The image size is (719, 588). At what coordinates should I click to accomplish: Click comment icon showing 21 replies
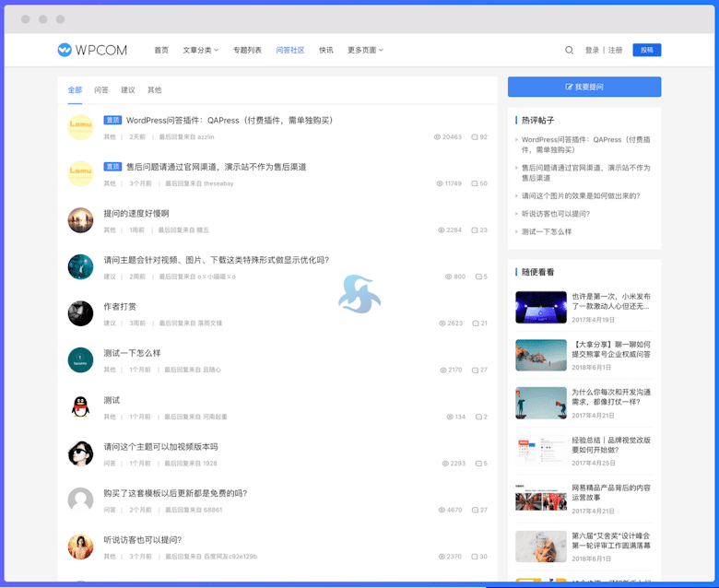[476, 323]
